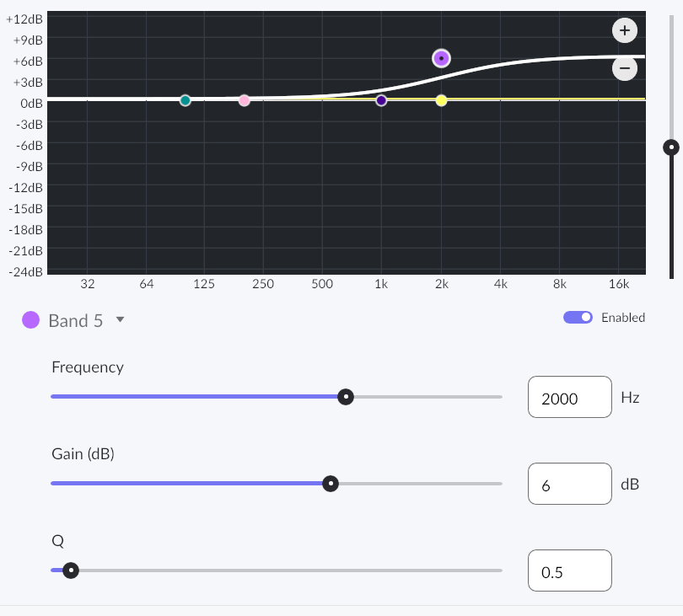Click the plus zoom-in button on graph
Viewport: 683px width, 616px height.
pyautogui.click(x=624, y=31)
